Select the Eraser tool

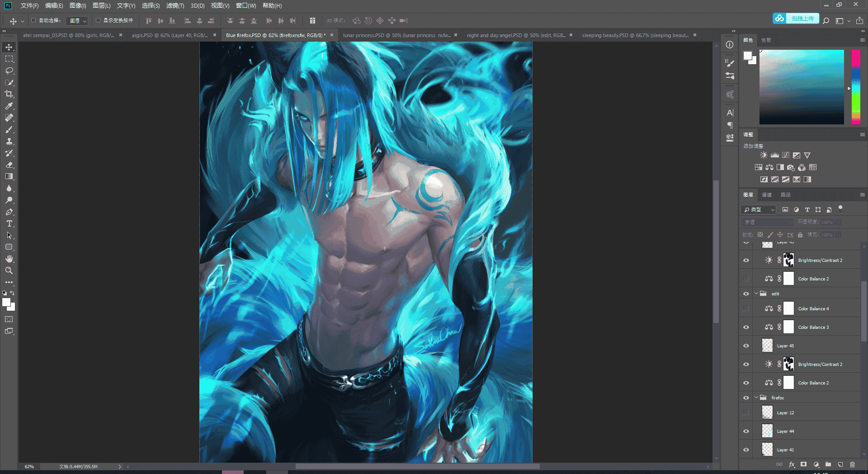tap(9, 165)
